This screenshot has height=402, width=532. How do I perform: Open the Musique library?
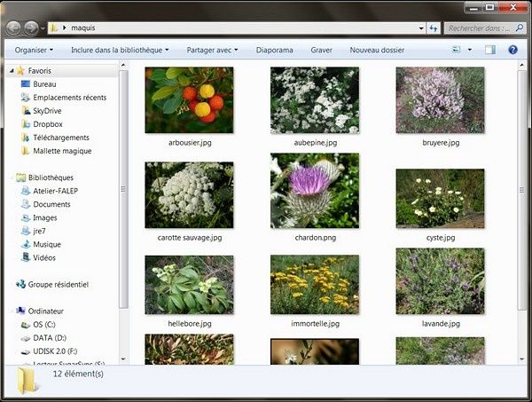(47, 244)
